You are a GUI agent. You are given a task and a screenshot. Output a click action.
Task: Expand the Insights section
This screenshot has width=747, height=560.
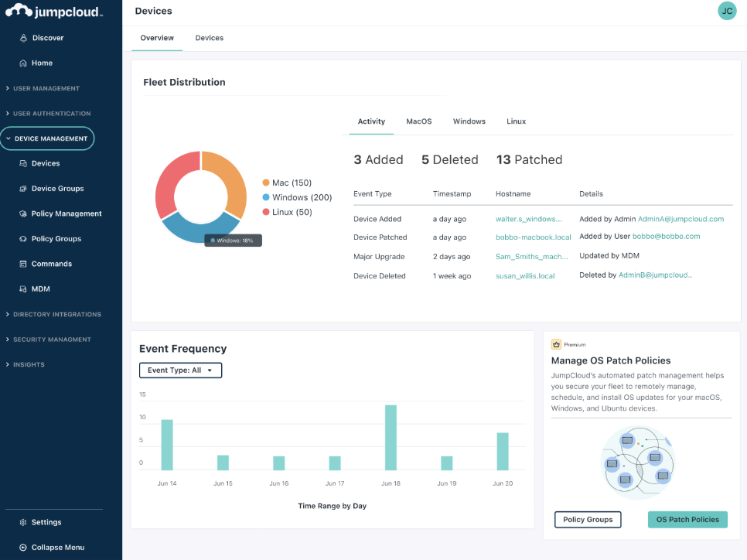pyautogui.click(x=26, y=364)
